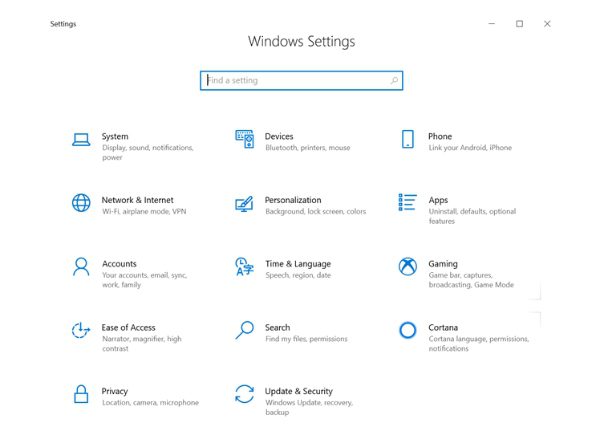This screenshot has height=427, width=600.
Task: Minimize the Settings window
Action: coord(492,24)
